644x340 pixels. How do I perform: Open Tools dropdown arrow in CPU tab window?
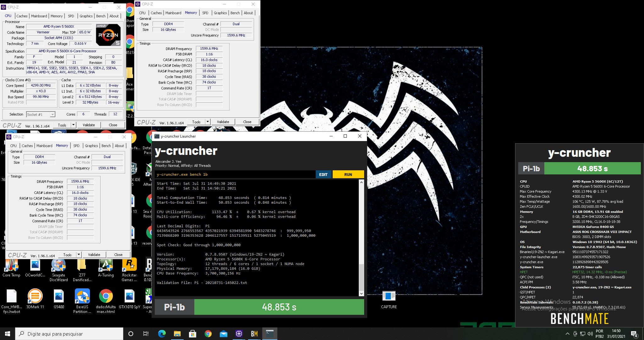coord(73,125)
